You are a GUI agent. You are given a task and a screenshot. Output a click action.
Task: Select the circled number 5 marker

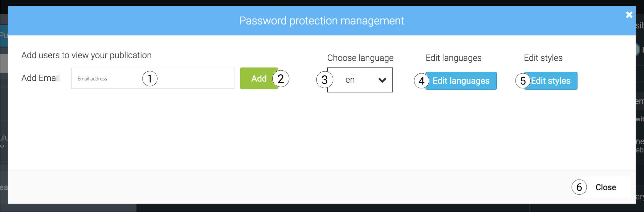click(523, 81)
